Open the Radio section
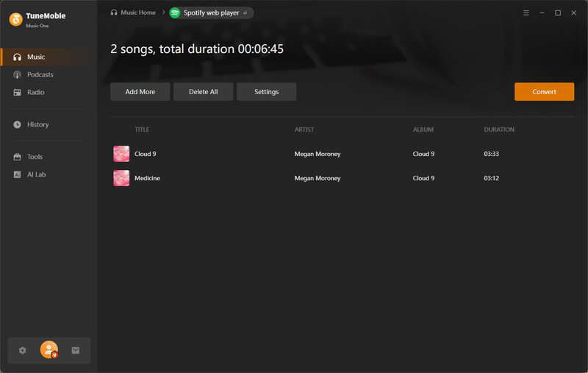 click(x=49, y=92)
